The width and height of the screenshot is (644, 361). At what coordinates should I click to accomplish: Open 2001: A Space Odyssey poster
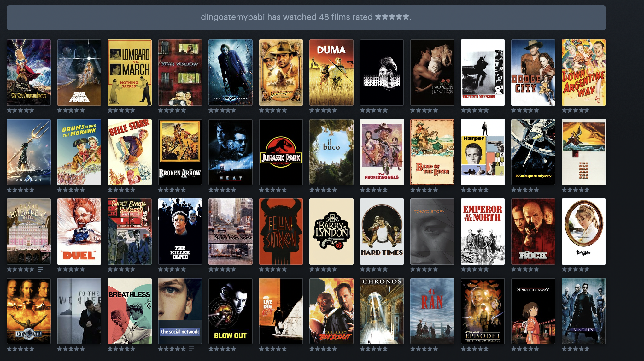pos(533,152)
